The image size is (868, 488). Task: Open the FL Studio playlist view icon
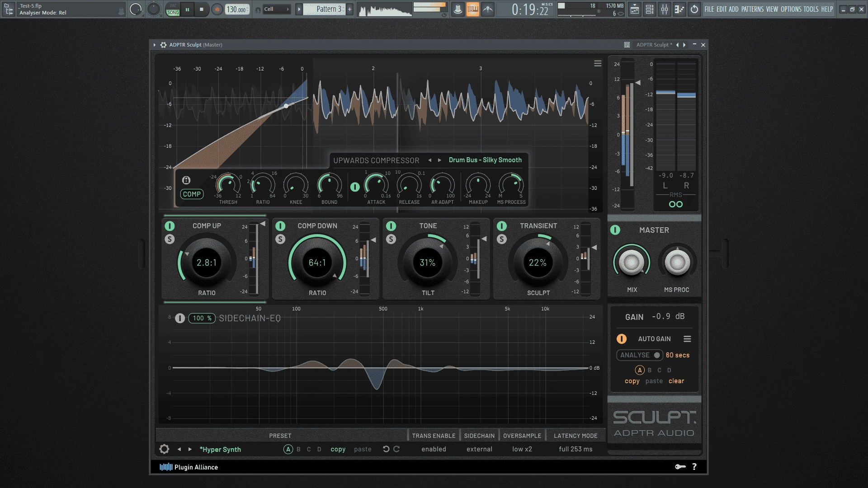tap(635, 9)
